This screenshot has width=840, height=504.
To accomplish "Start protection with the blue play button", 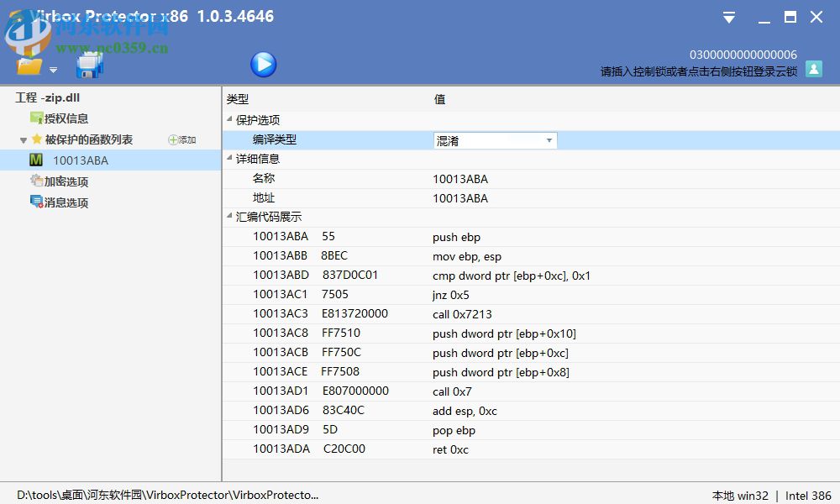I will 264,64.
